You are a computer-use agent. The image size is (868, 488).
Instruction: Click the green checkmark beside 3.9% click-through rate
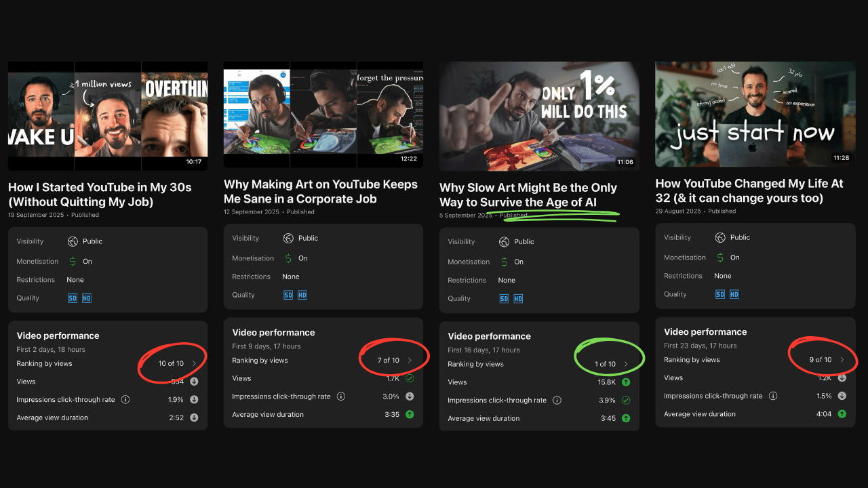pyautogui.click(x=625, y=401)
